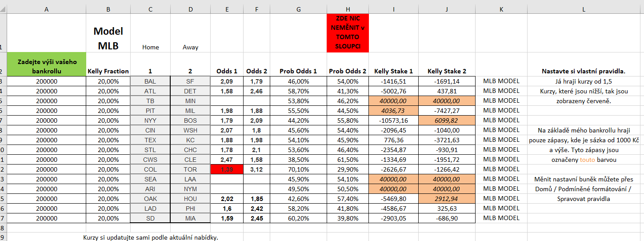
Task: Click the "Model MLB" title cell
Action: click(108, 33)
